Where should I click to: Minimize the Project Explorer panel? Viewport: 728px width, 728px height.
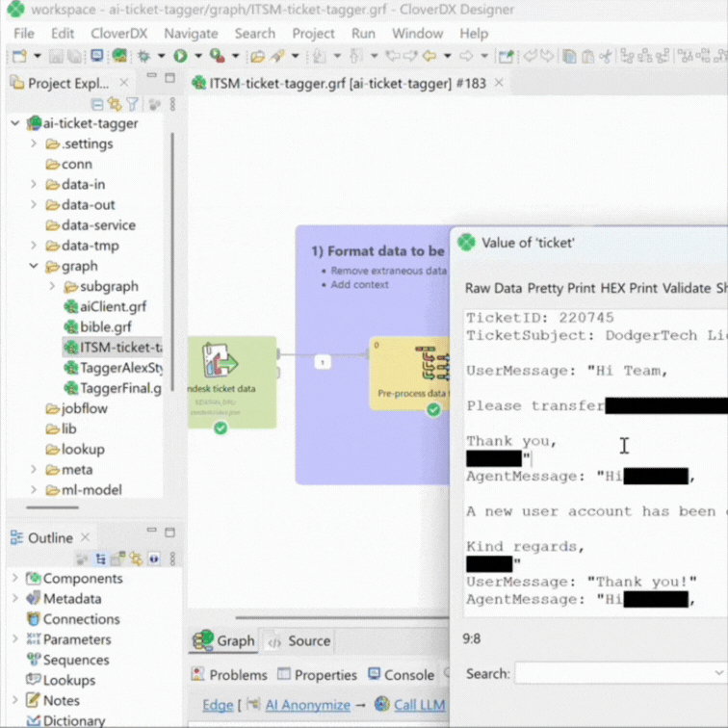pyautogui.click(x=150, y=79)
